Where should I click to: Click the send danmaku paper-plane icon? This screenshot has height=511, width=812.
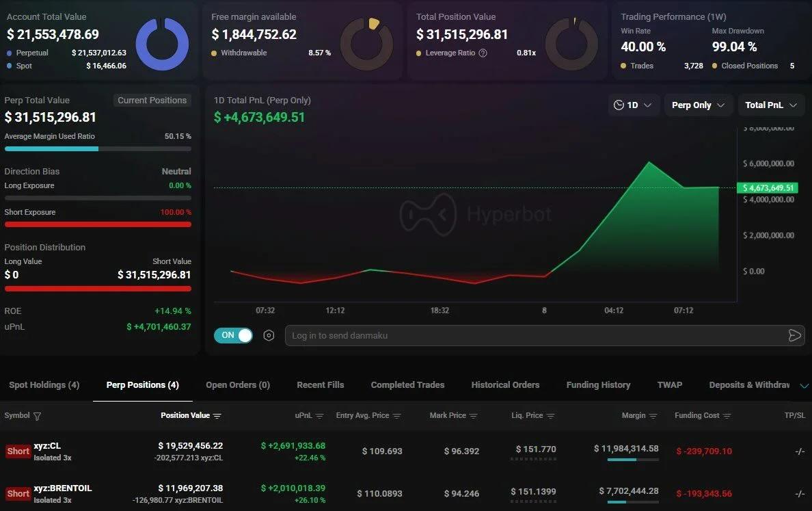tap(794, 335)
